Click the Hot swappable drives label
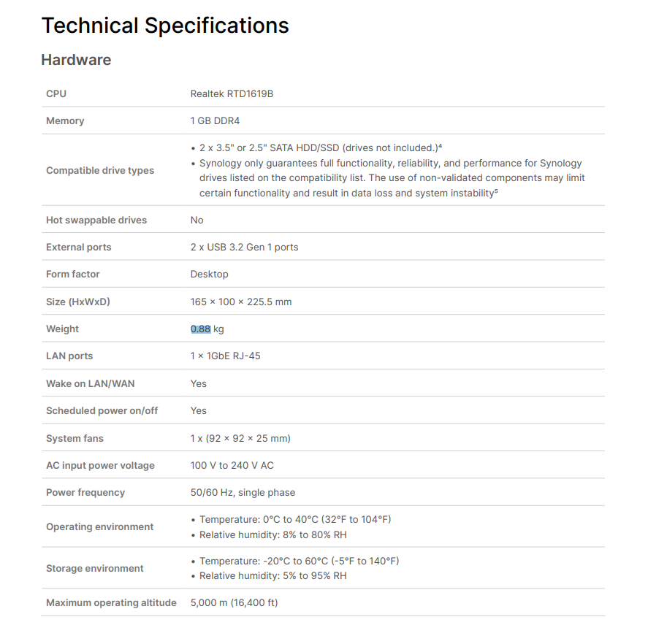Image resolution: width=648 pixels, height=644 pixels. pyautogui.click(x=96, y=220)
